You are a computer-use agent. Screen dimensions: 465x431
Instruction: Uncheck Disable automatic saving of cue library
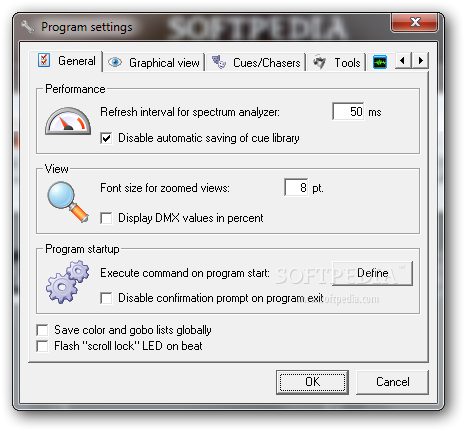[x=106, y=138]
